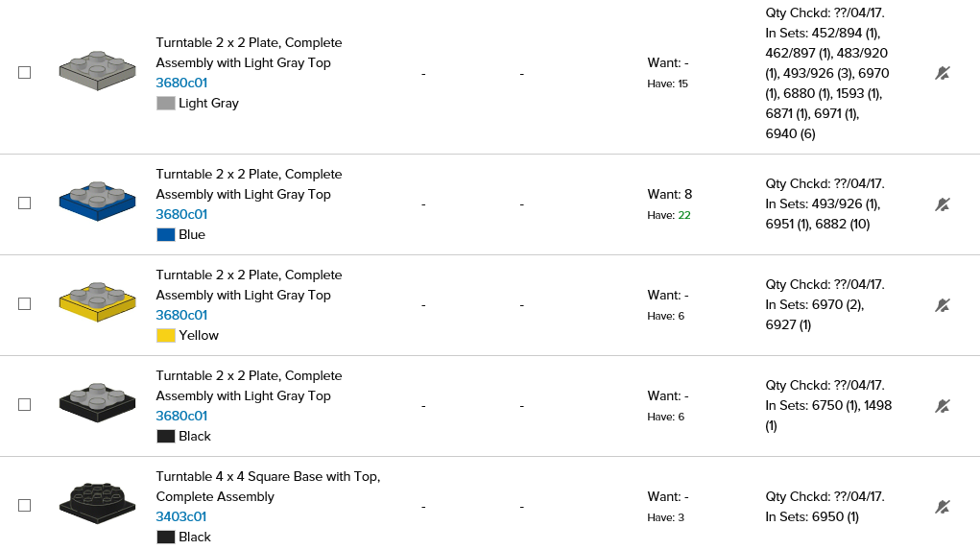The width and height of the screenshot is (980, 550).
Task: Click the bell icon for Turntable 4 x 4 Square Base
Action: pyautogui.click(x=943, y=507)
